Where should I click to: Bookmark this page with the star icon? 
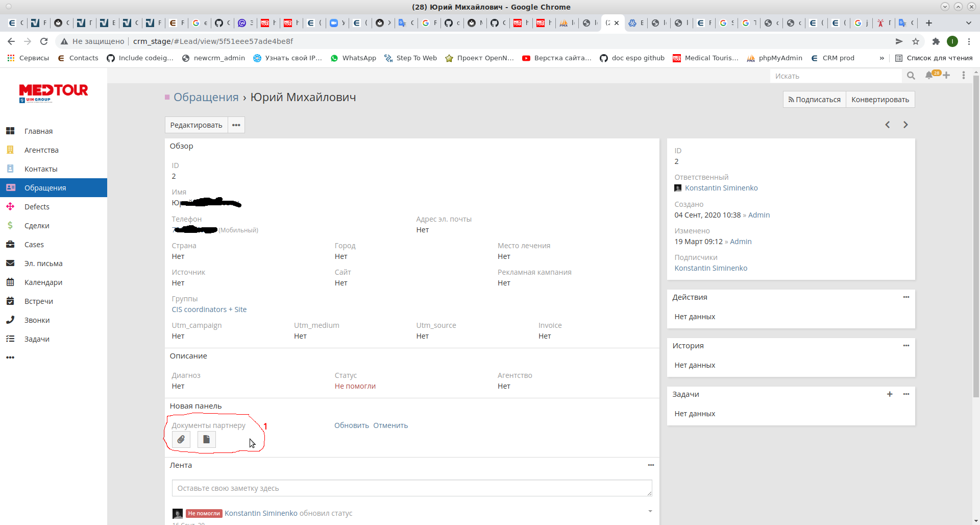click(x=916, y=41)
